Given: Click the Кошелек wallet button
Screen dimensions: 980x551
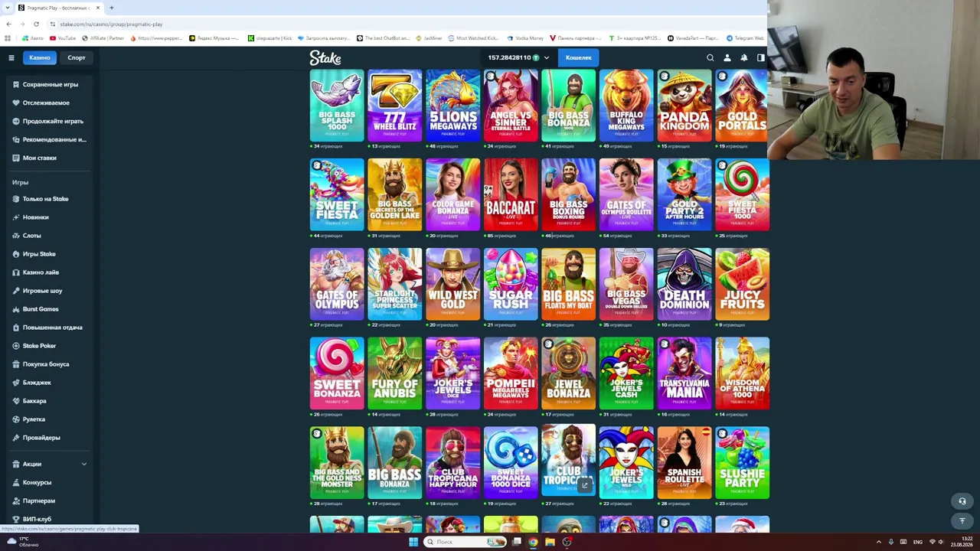Looking at the screenshot, I should tap(579, 57).
